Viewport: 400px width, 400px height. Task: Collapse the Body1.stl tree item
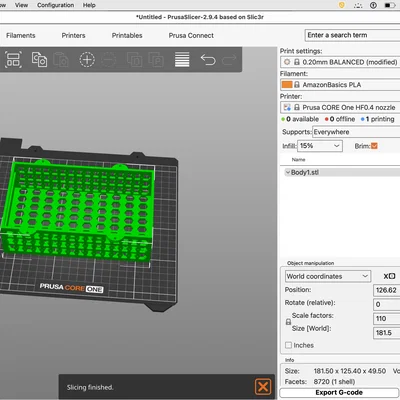coord(287,172)
